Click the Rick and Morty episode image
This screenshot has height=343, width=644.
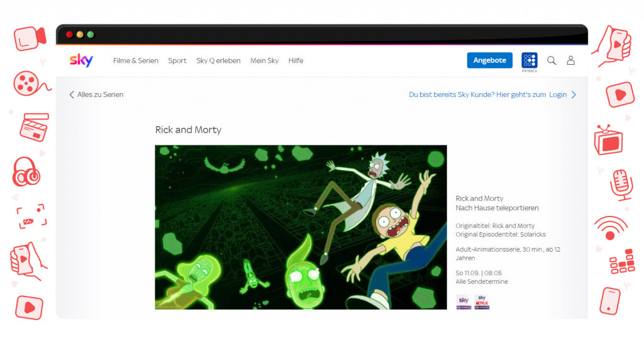301,227
